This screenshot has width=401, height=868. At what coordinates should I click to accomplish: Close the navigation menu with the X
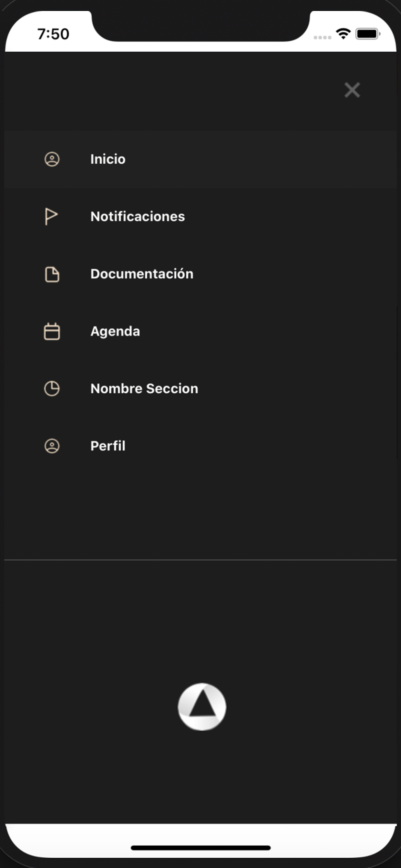click(352, 90)
